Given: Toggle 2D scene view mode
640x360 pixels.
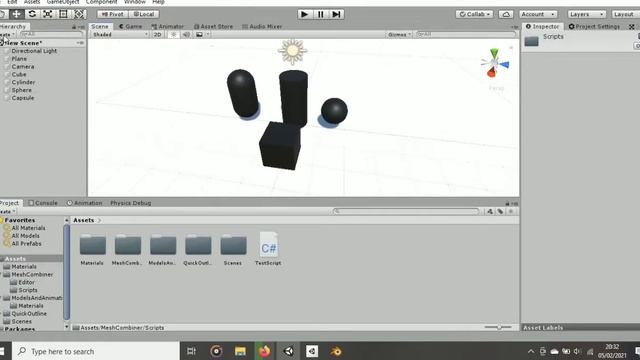Looking at the screenshot, I should (x=158, y=34).
